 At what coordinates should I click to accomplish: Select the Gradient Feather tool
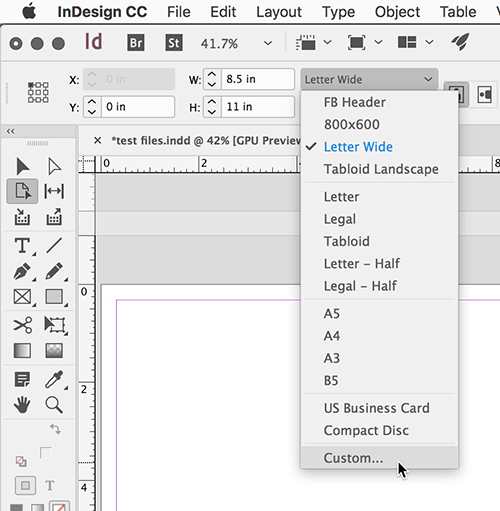click(54, 351)
